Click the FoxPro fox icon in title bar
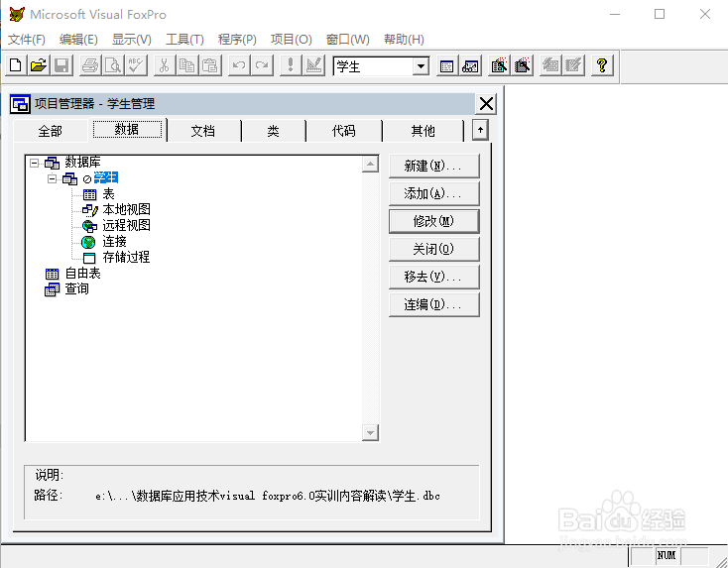The width and height of the screenshot is (728, 568). click(17, 15)
